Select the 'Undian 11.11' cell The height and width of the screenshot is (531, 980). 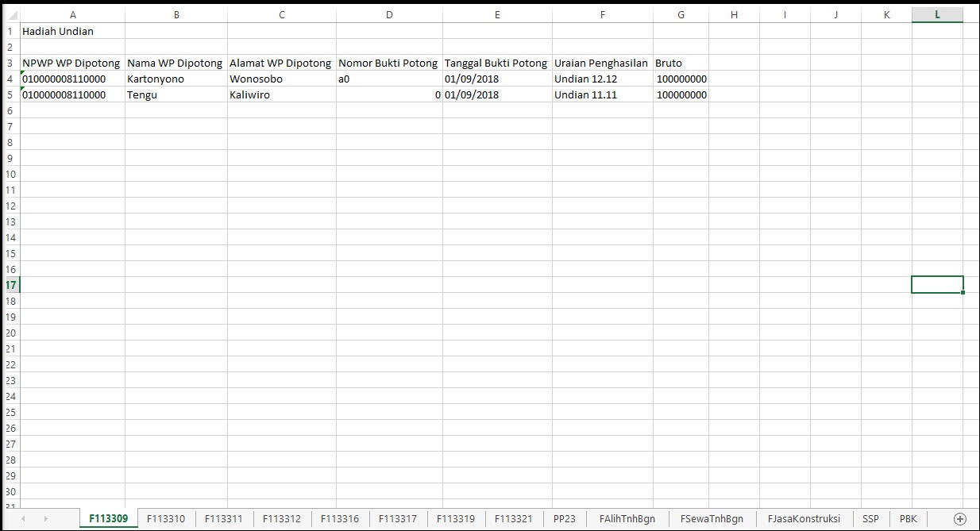tap(603, 94)
